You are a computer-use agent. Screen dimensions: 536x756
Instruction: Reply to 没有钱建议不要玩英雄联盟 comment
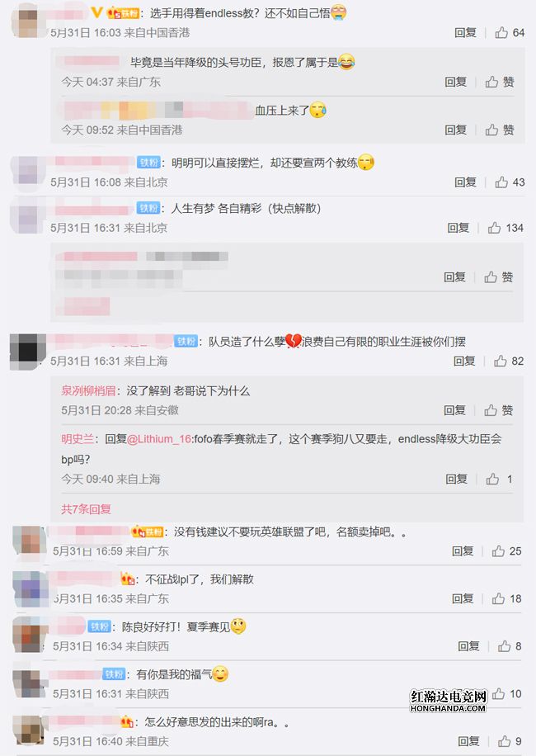(x=463, y=551)
